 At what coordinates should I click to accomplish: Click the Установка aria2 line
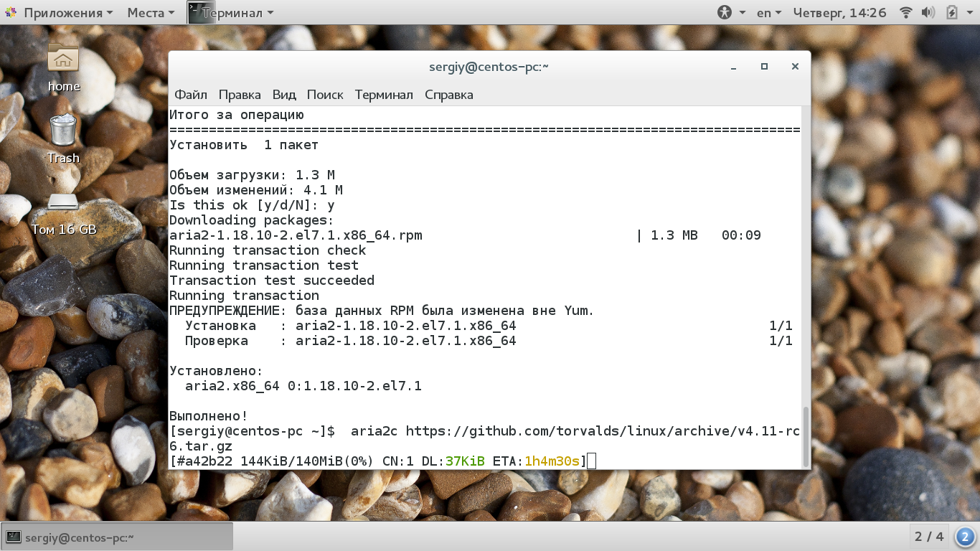[351, 326]
